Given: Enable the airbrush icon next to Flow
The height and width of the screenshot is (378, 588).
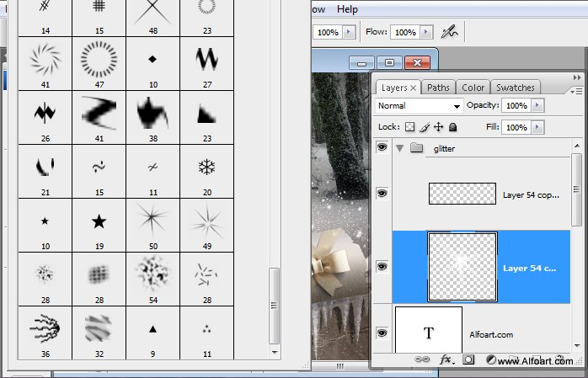Looking at the screenshot, I should (449, 32).
